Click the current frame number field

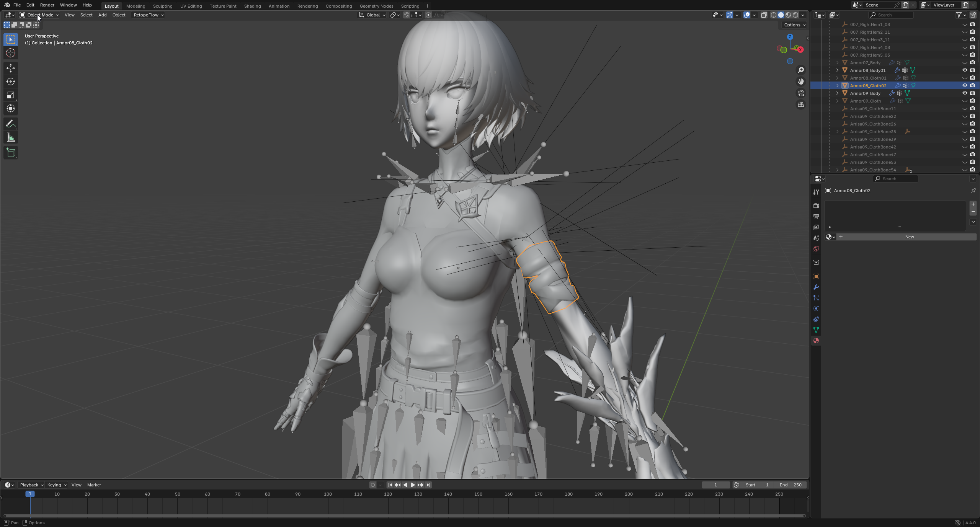pos(715,485)
